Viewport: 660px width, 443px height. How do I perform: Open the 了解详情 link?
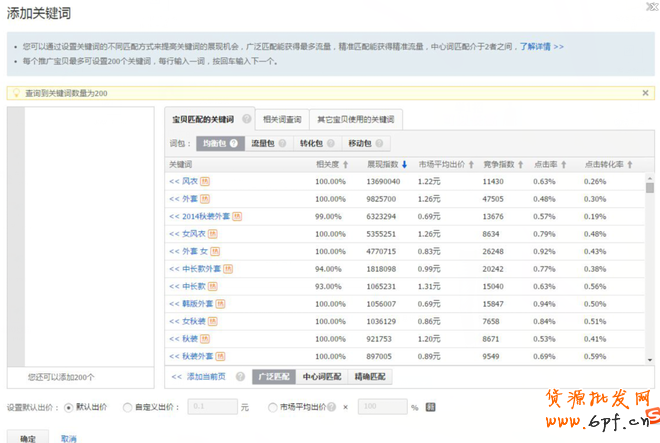(540, 46)
